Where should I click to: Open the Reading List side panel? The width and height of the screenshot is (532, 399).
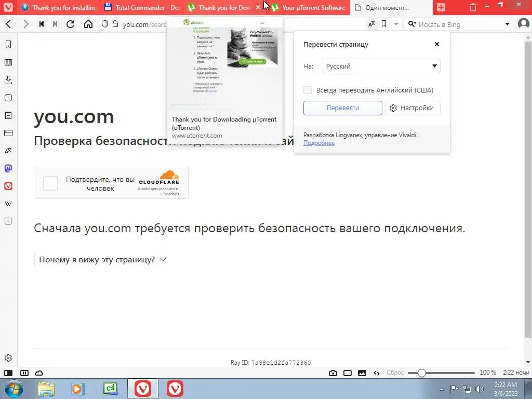(x=8, y=62)
